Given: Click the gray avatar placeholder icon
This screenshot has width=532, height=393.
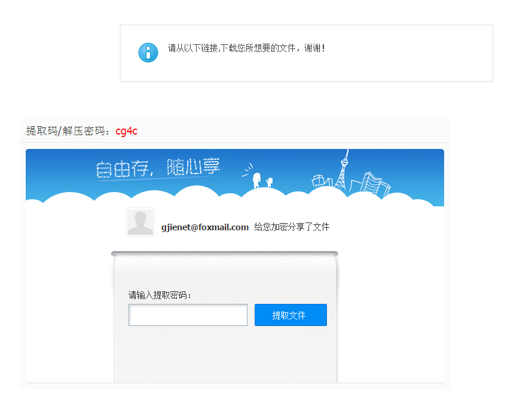Looking at the screenshot, I should [140, 222].
